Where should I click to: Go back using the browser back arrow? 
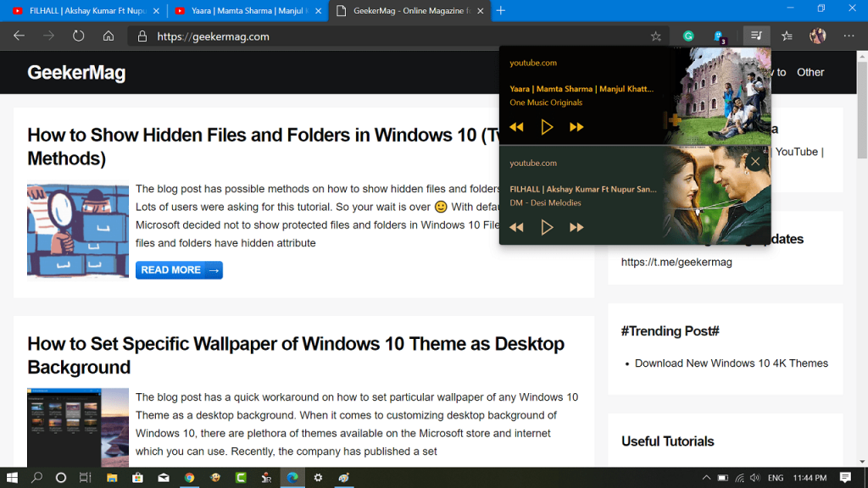pyautogui.click(x=19, y=36)
